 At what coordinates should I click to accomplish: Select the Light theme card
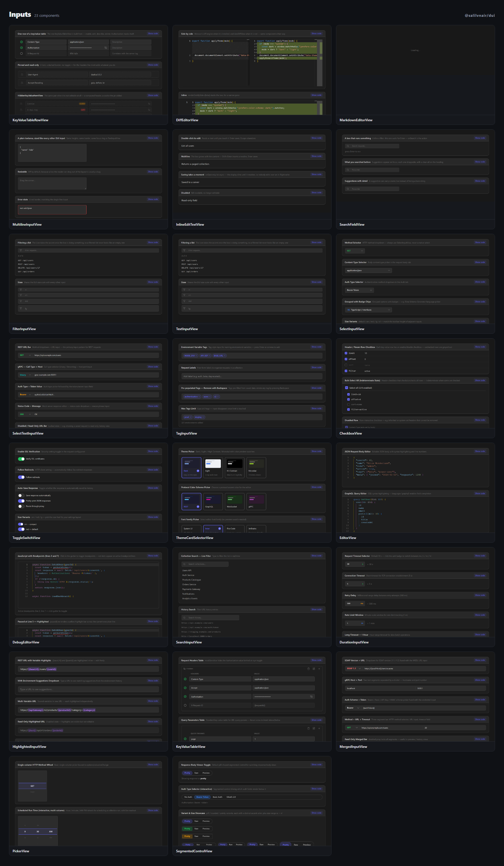coord(213,467)
